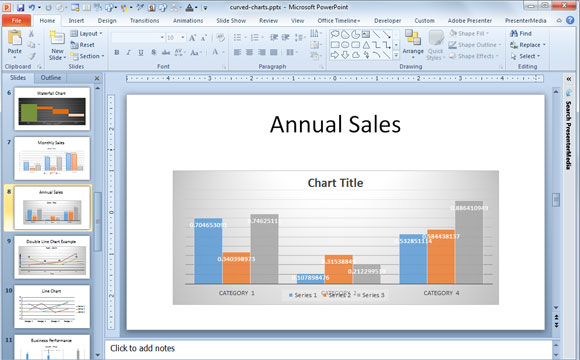Screen dimensions: 580x360
Task: Toggle italic formatting
Action: click(x=129, y=53)
